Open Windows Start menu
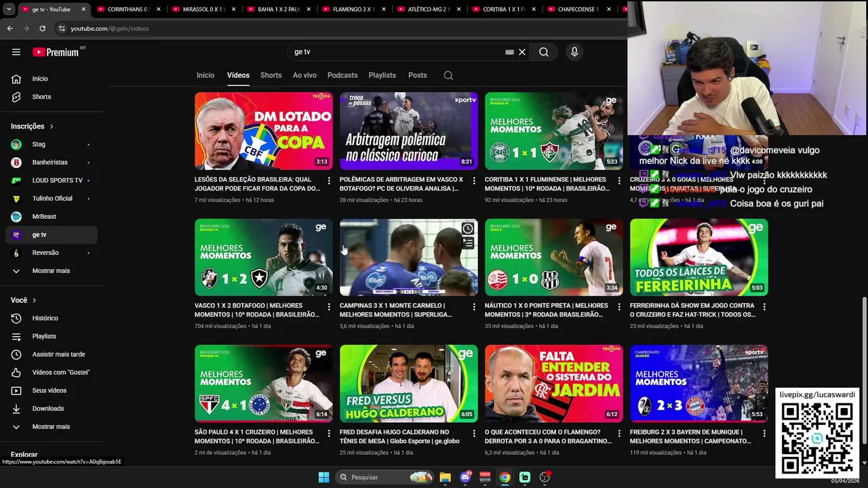Image resolution: width=868 pixels, height=488 pixels. (x=323, y=477)
